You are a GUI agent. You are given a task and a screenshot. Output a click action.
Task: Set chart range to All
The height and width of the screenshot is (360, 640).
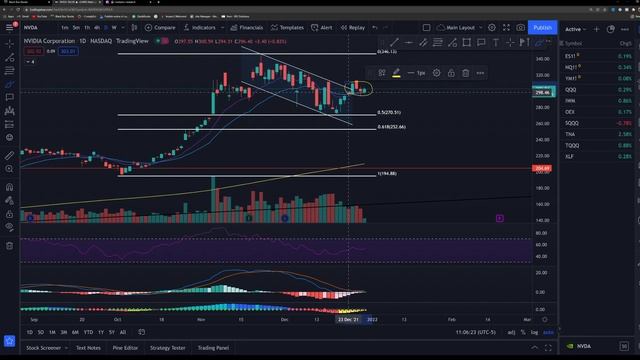[123, 332]
